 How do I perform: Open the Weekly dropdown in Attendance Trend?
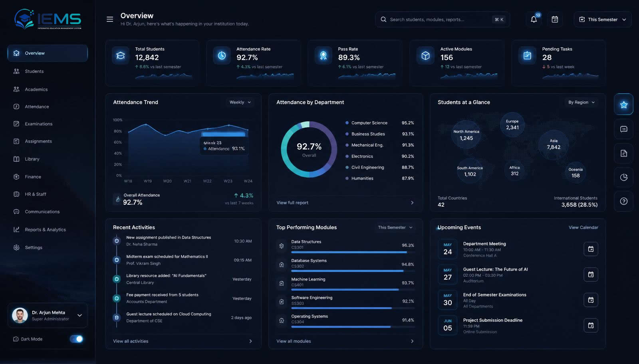coord(240,102)
